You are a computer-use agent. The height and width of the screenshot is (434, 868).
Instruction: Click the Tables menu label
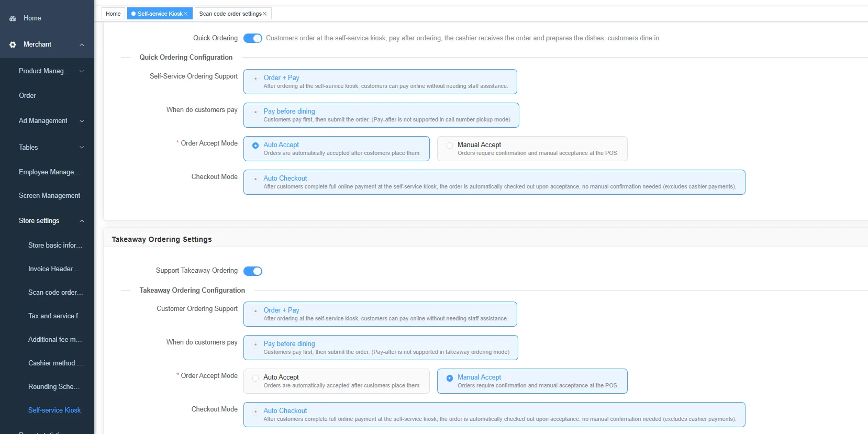click(28, 148)
